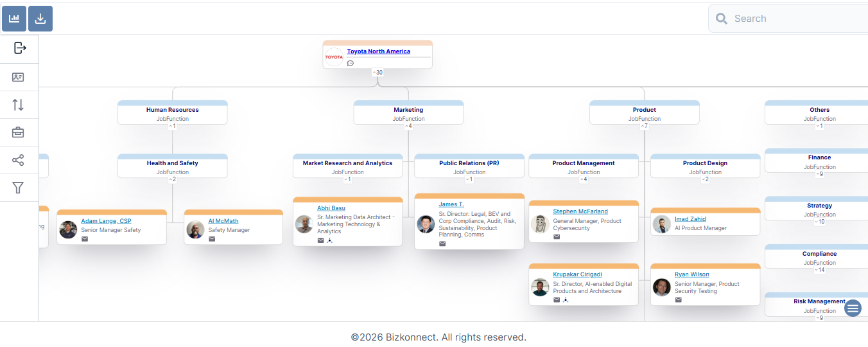Expand the Finance node count 9
The image size is (868, 347).
(819, 173)
